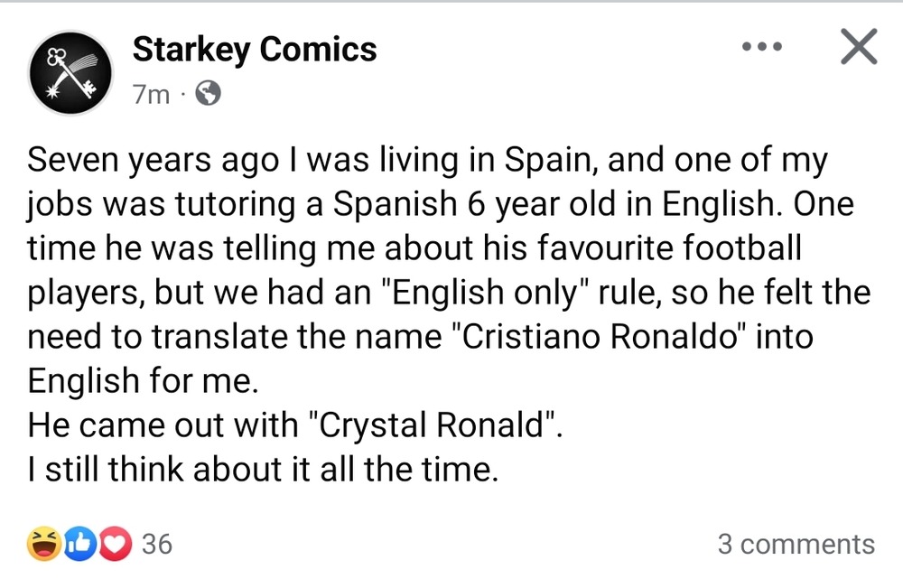Click the phrase "Crystal Ronald" in the post
This screenshot has height=588, width=903.
pos(433,425)
